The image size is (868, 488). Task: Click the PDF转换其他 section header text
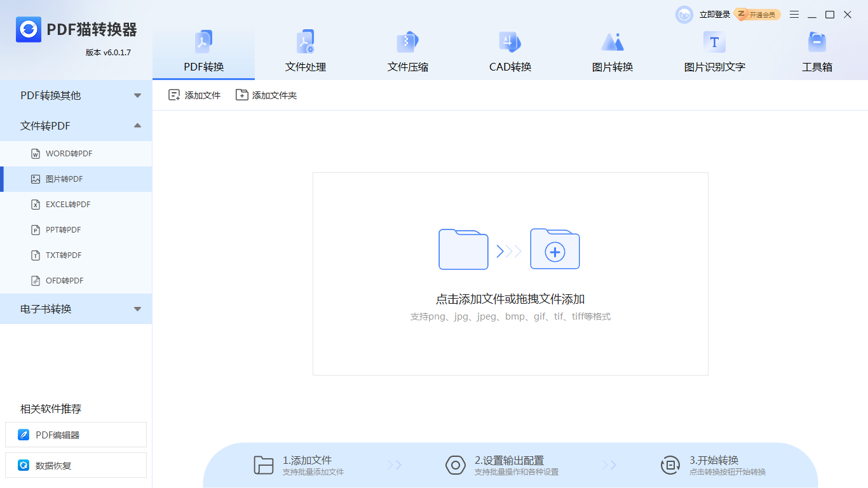pyautogui.click(x=51, y=95)
